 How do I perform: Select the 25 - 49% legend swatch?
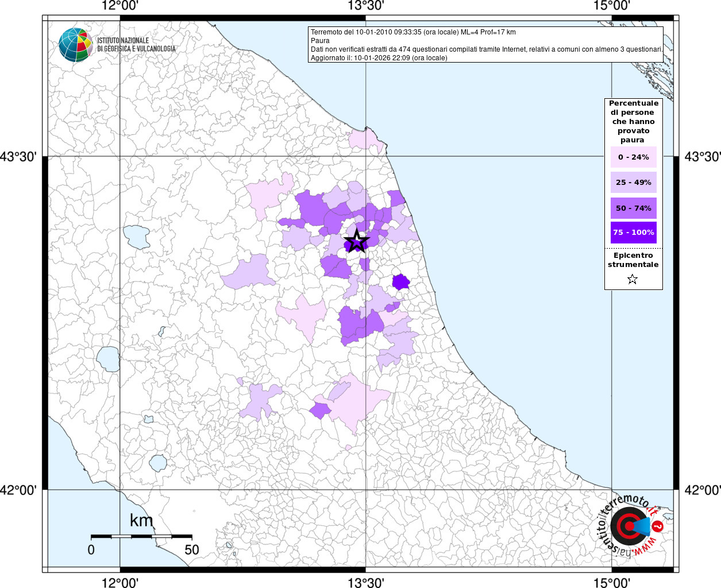tap(633, 183)
